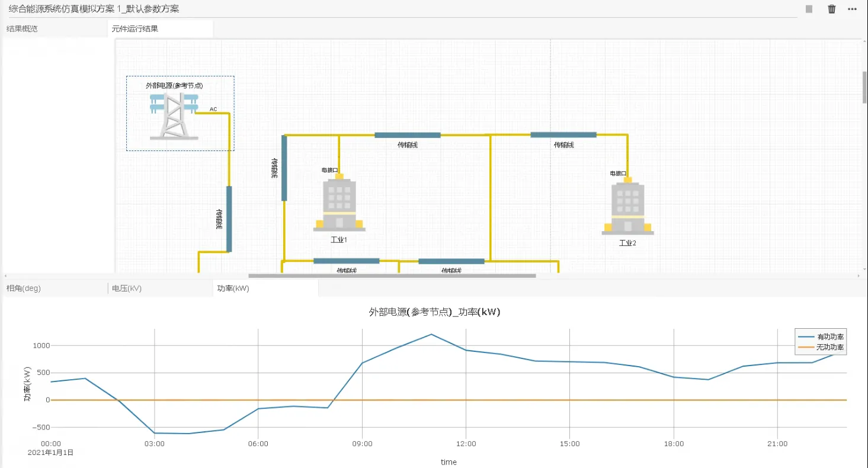The image size is (868, 468).
Task: Click the chart title 外部电源(参考节点)_功率(kW)
Action: click(434, 312)
